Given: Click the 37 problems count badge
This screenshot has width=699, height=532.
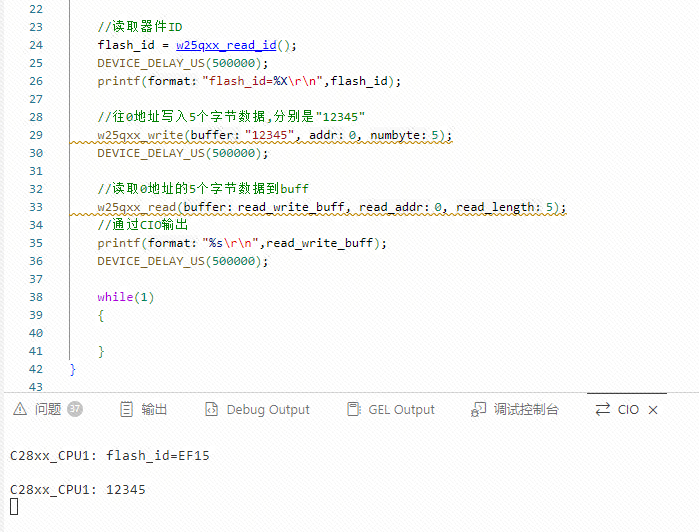Looking at the screenshot, I should click(x=75, y=408).
